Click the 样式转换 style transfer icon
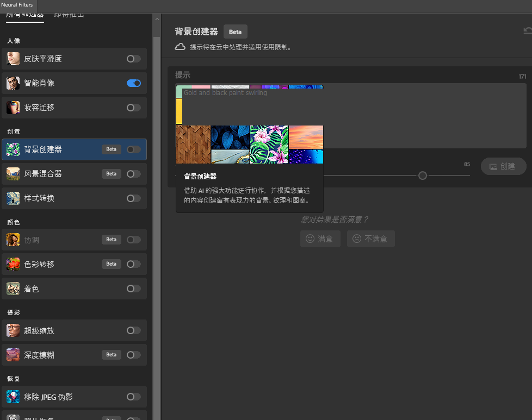Viewport: 532px width, 420px height. [13, 198]
